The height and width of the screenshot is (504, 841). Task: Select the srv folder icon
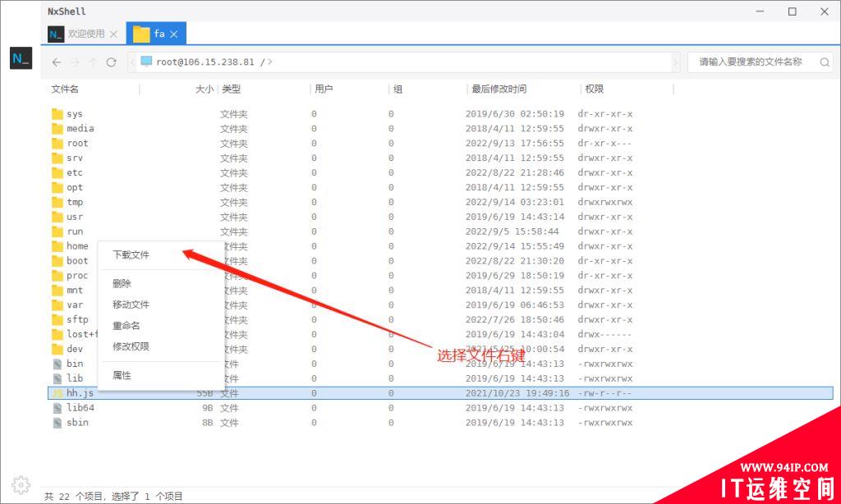[57, 158]
